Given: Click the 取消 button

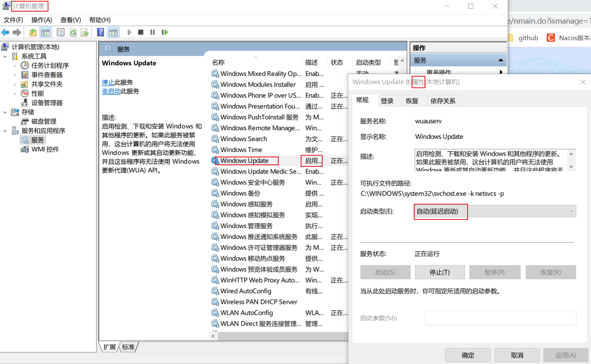Looking at the screenshot, I should (x=517, y=355).
